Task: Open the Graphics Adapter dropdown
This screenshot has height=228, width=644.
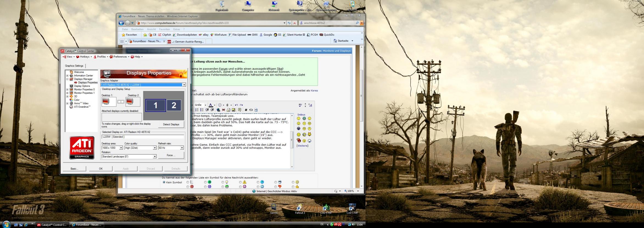Action: tap(184, 85)
